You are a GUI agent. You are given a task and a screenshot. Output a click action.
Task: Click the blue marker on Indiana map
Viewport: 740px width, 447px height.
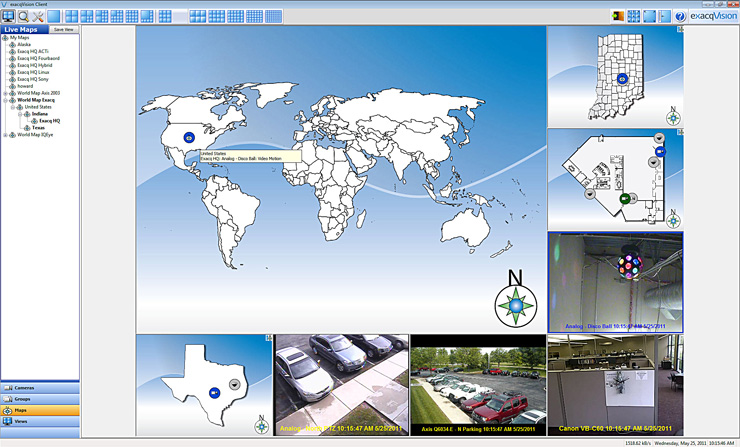point(621,78)
